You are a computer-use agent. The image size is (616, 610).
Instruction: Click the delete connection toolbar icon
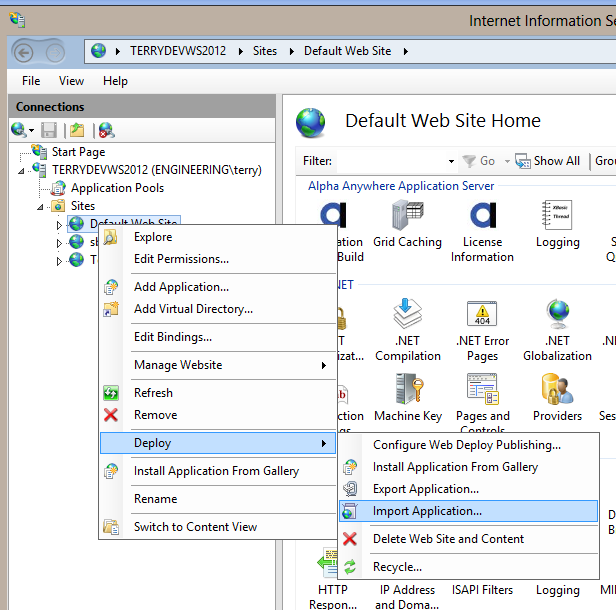pos(106,130)
